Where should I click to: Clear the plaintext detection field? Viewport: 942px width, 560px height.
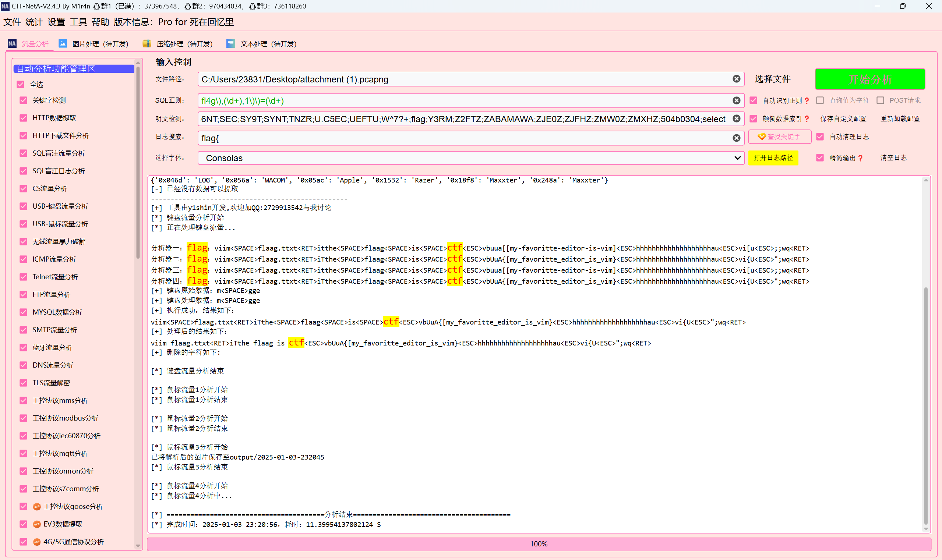(736, 118)
